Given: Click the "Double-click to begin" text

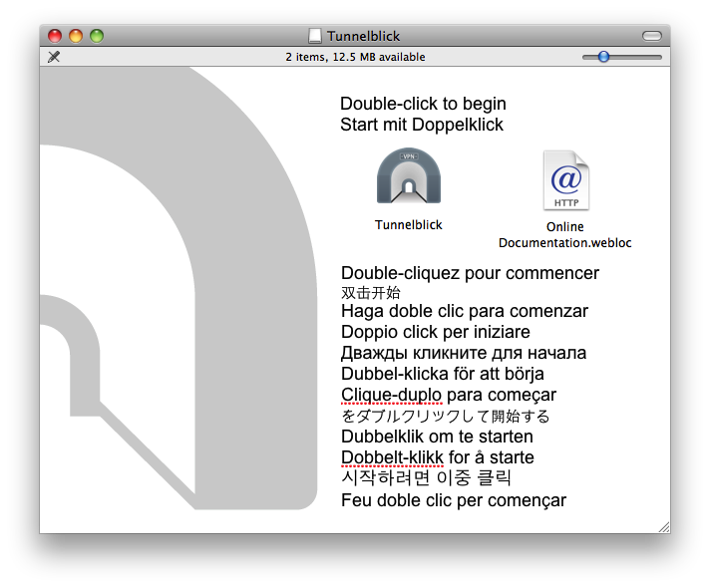Looking at the screenshot, I should click(423, 104).
